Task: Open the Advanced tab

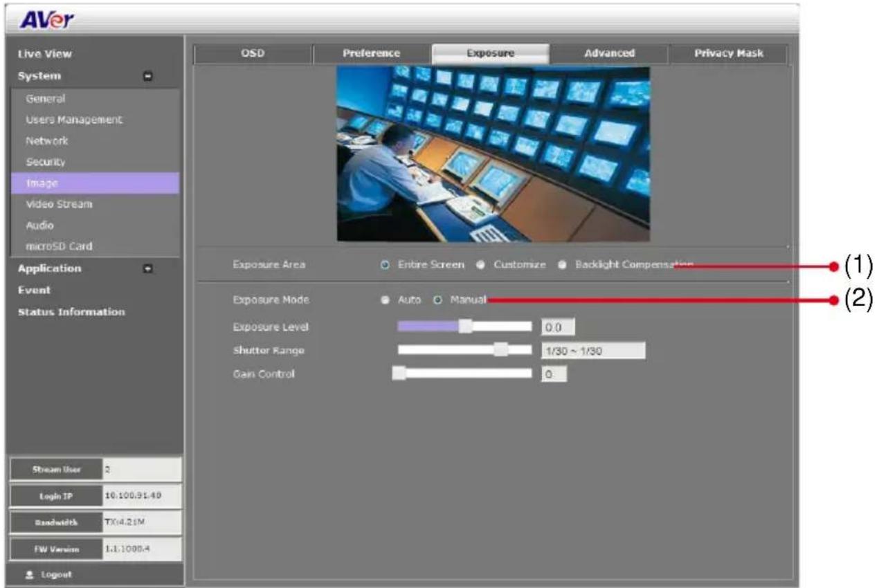Action: [x=609, y=53]
